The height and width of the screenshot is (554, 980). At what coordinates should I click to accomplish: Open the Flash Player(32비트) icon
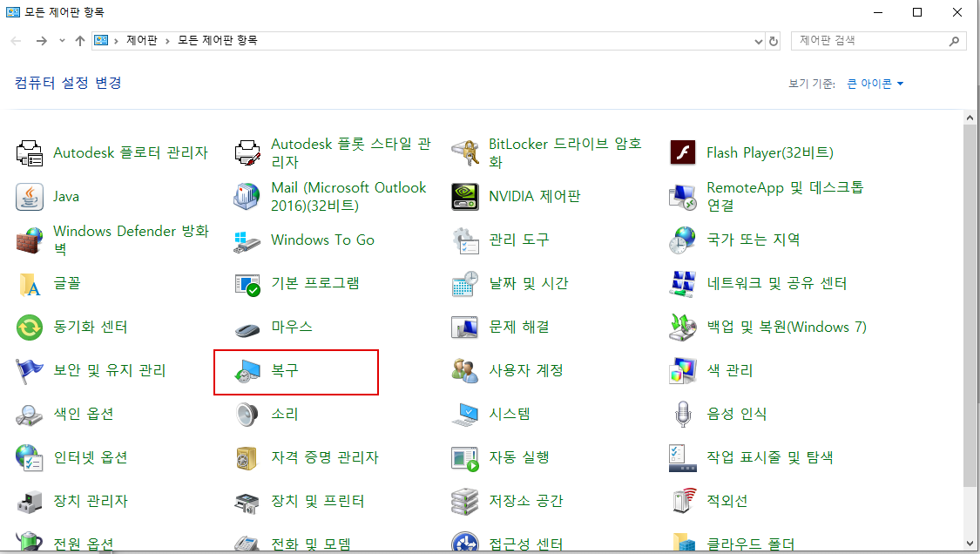(x=682, y=153)
